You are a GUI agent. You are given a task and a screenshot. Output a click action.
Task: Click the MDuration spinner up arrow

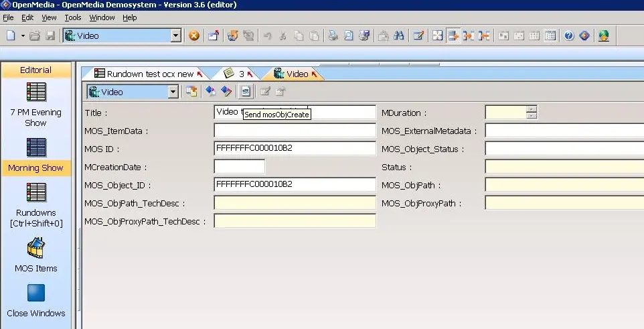tap(532, 109)
